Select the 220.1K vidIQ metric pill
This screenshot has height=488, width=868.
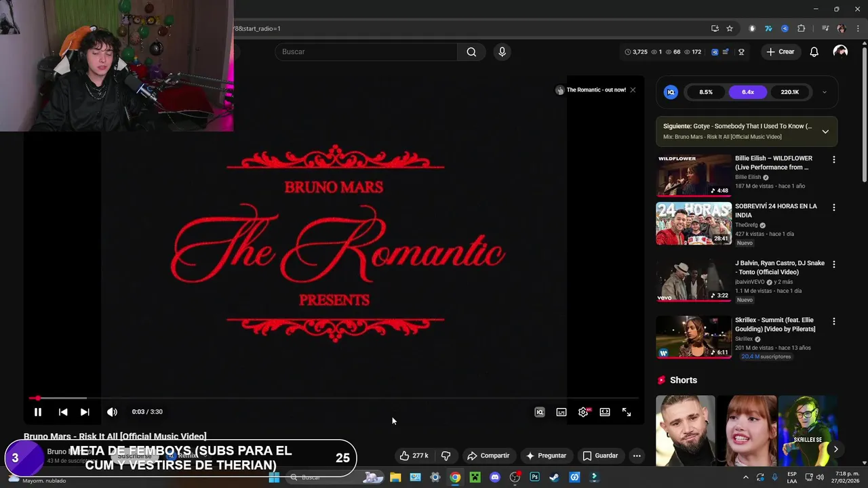click(789, 92)
